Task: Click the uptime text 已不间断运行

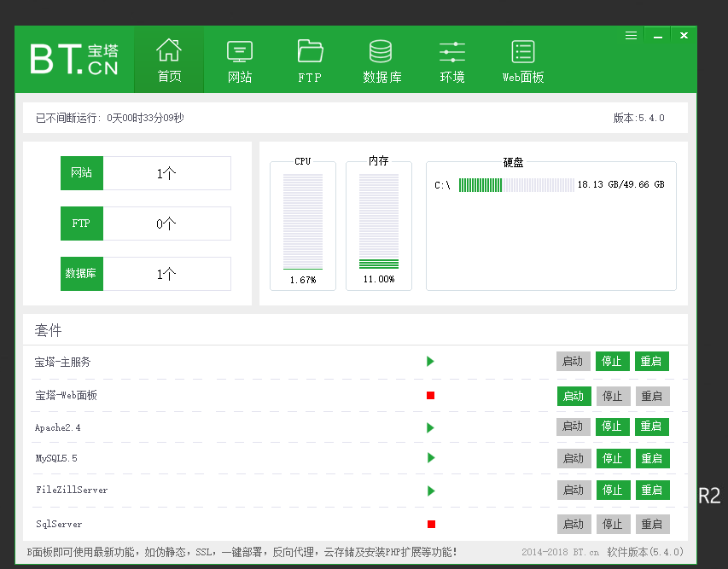Action: point(109,118)
